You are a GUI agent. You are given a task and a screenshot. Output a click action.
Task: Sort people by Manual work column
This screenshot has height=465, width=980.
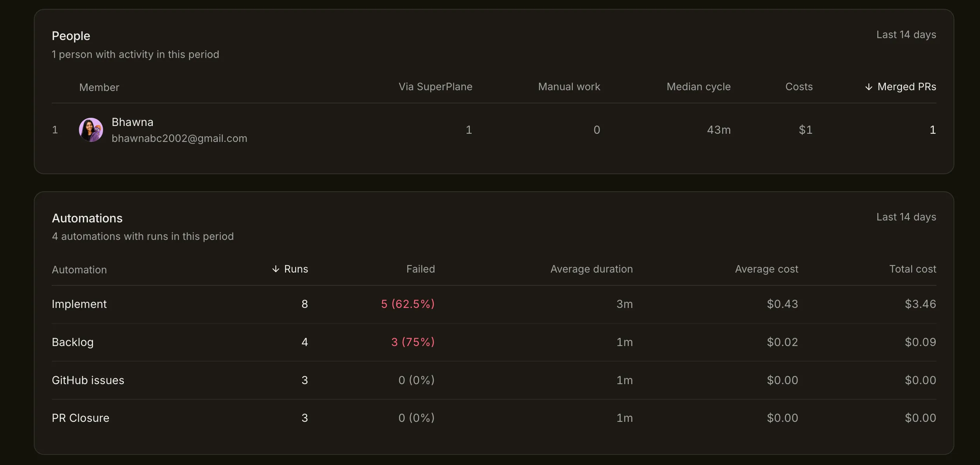tap(569, 87)
